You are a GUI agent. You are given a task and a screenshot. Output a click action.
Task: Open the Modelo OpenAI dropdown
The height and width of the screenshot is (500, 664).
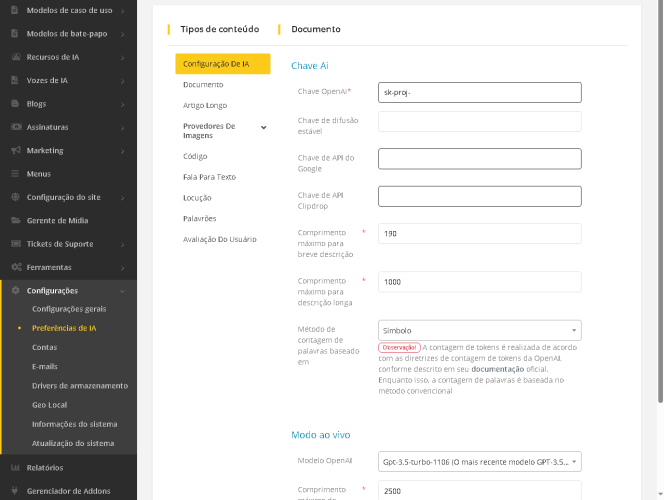(x=479, y=462)
